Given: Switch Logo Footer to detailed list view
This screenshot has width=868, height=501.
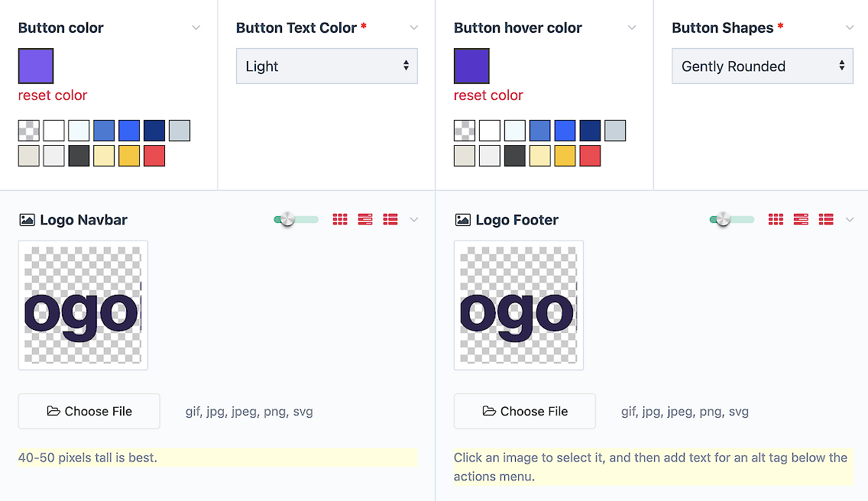Looking at the screenshot, I should point(826,220).
